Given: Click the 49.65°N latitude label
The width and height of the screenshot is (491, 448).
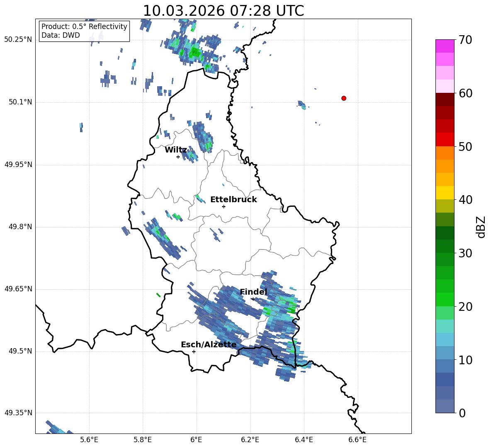Looking at the screenshot, I should (x=18, y=289).
